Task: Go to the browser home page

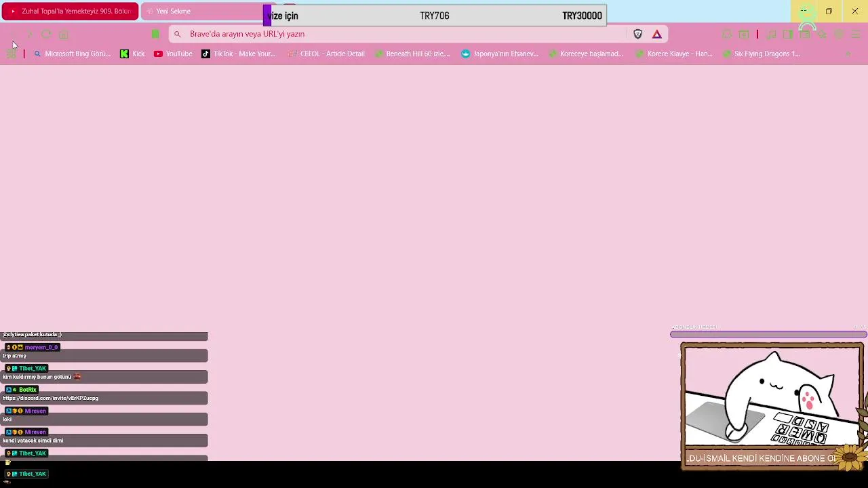Action: pos(64,34)
